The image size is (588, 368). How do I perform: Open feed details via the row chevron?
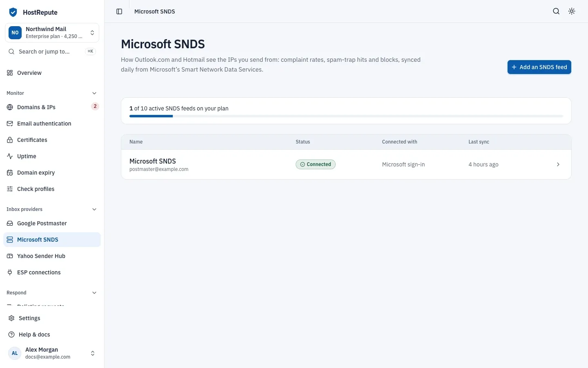(558, 164)
